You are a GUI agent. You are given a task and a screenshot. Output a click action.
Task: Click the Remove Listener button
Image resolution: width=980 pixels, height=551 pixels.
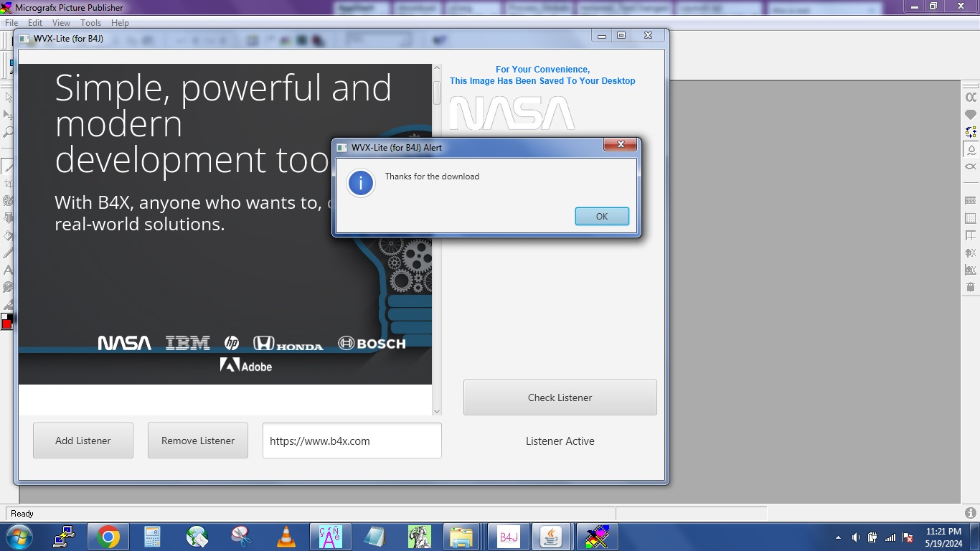[198, 441]
